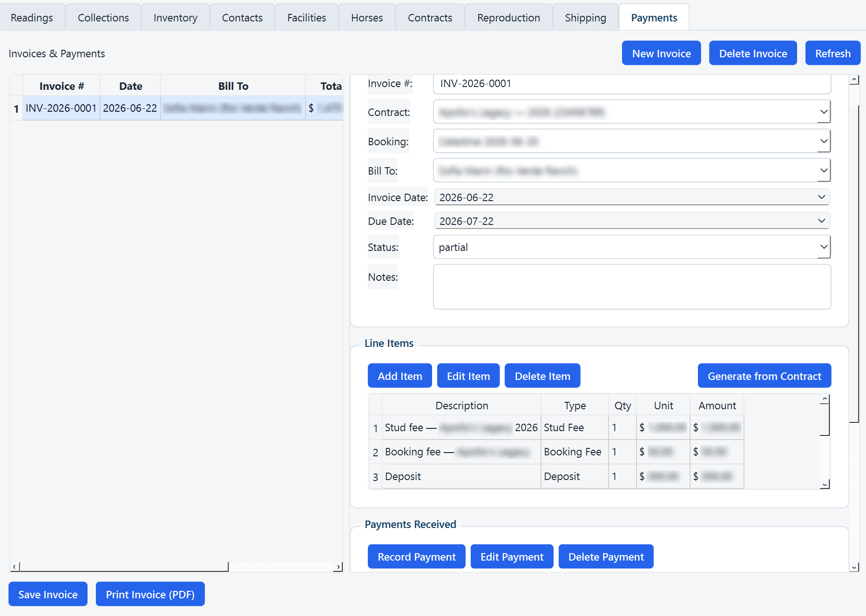Screen dimensions: 866x616
Task: Save Invoice at bottom left
Action: pos(48,594)
